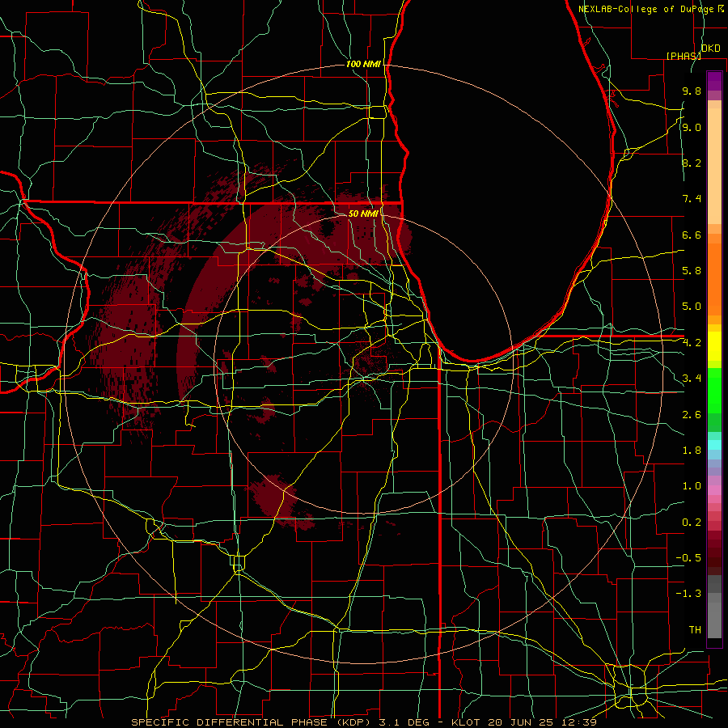Pick the bright yellow color bar segment

click(x=714, y=346)
